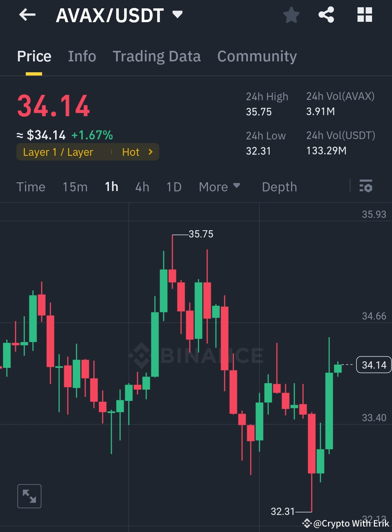Toggle the Depth chart view
Image resolution: width=392 pixels, height=532 pixels.
(x=279, y=187)
